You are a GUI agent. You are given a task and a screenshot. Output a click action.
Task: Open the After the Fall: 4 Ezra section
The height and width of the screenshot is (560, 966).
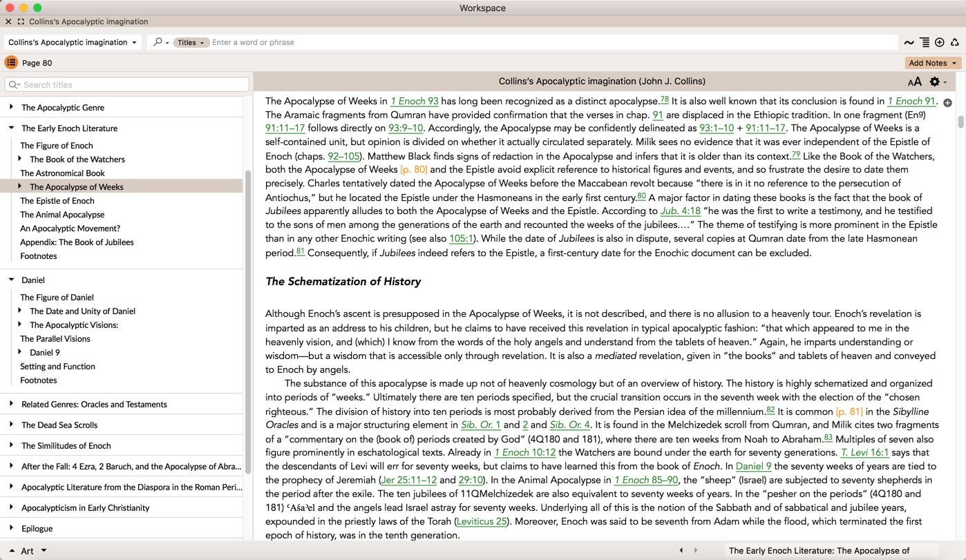point(131,466)
